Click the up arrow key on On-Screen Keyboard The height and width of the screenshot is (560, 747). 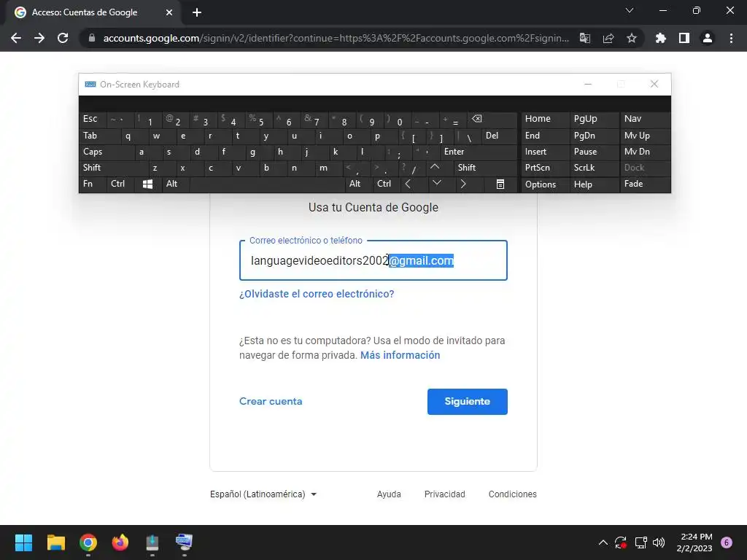(435, 167)
